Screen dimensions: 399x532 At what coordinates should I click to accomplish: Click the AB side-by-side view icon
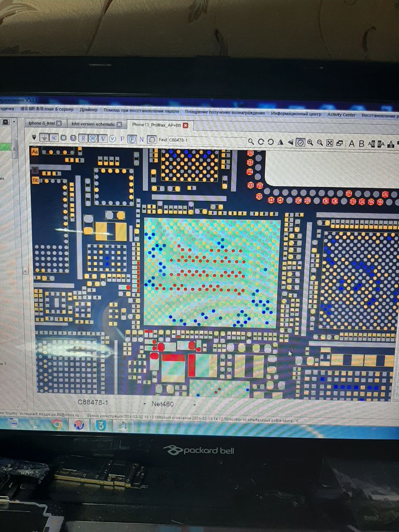(x=372, y=144)
